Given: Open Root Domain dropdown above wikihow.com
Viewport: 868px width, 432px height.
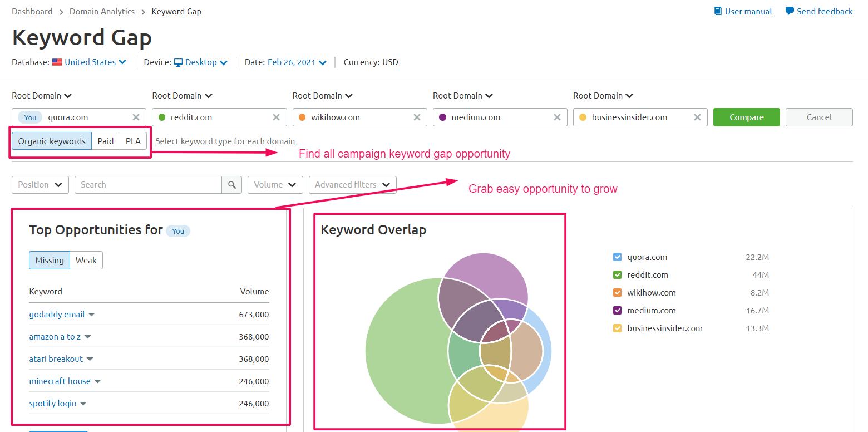Looking at the screenshot, I should coord(323,96).
